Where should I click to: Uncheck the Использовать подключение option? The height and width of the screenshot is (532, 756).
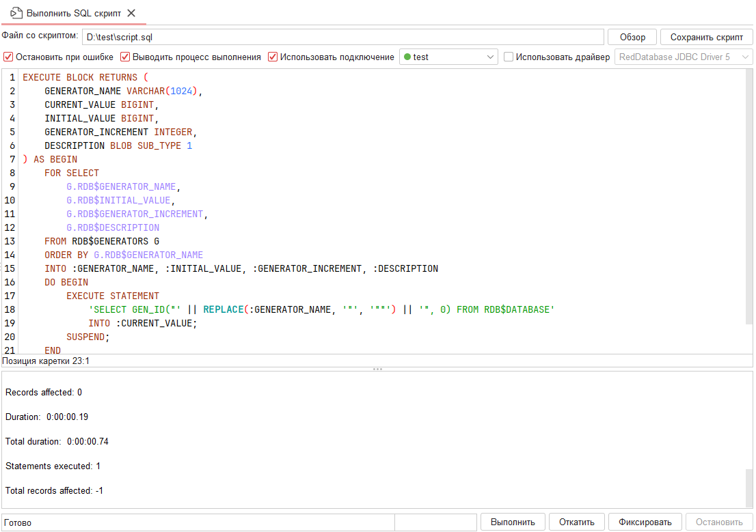click(273, 57)
